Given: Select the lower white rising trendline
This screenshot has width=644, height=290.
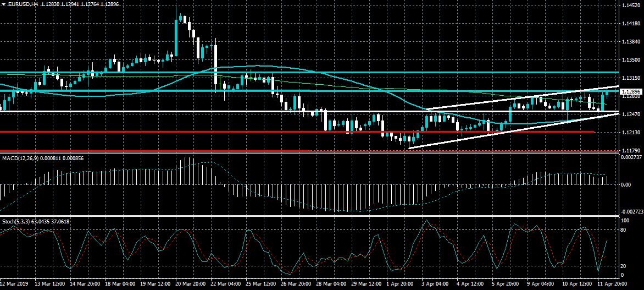Looking at the screenshot, I should [513, 130].
